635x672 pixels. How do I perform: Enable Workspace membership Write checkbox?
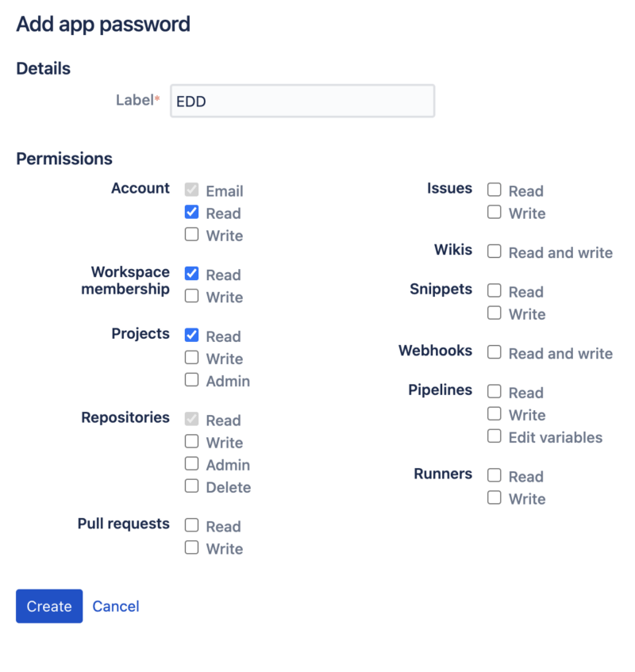191,296
